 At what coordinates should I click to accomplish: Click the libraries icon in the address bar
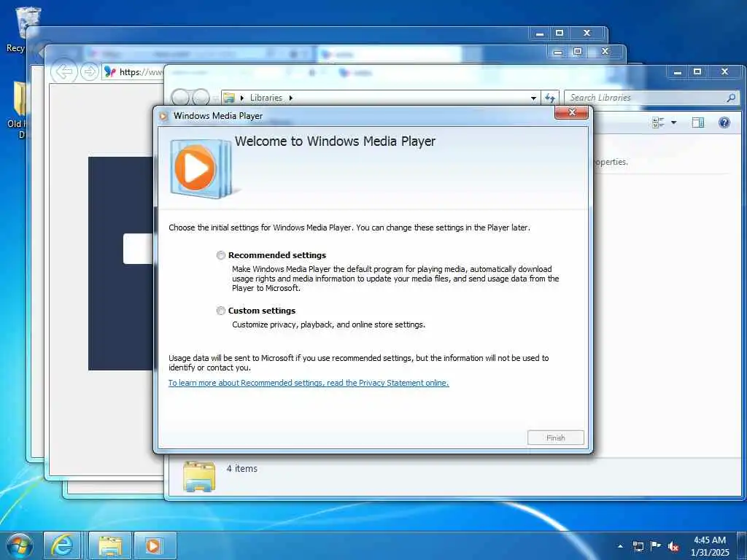(x=229, y=98)
